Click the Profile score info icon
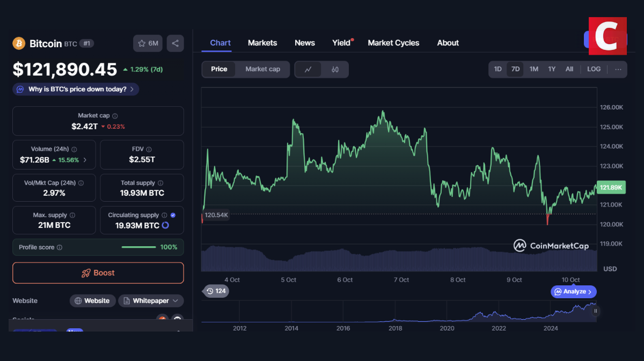Viewport: 644px width, 361px height. click(60, 247)
